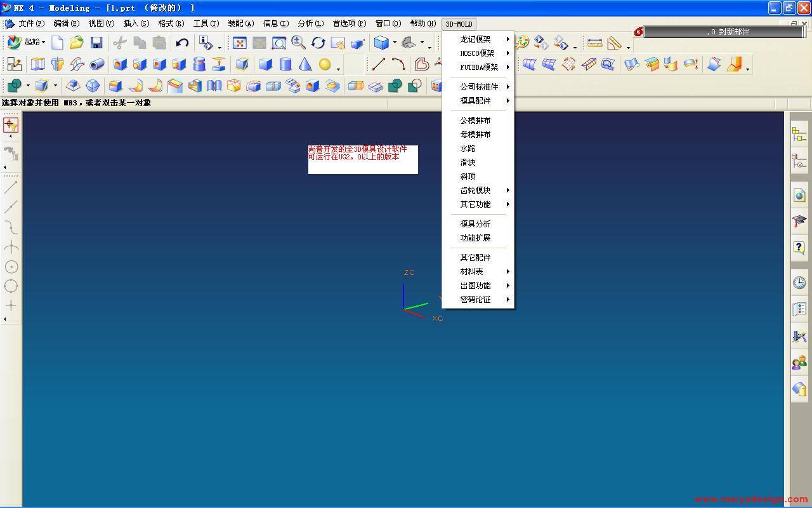Image resolution: width=812 pixels, height=508 pixels.
Task: Open the FUTEBA模架 submenu
Action: pos(478,67)
